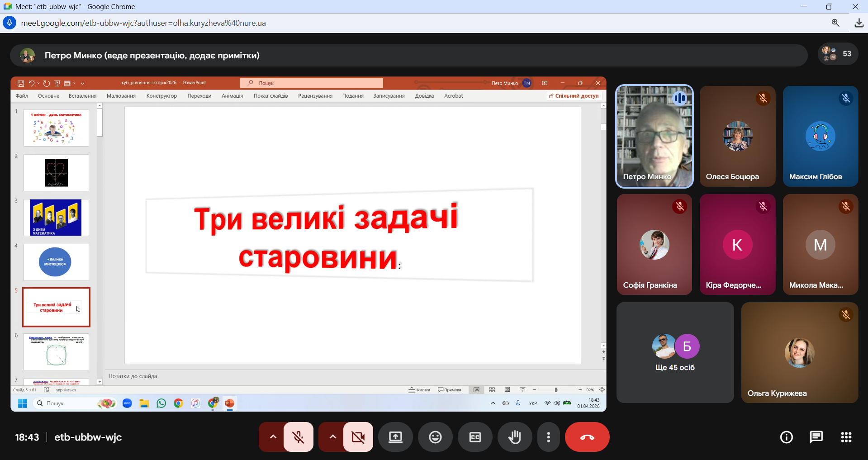Open more options three-dot menu
This screenshot has width=868, height=460.
548,437
